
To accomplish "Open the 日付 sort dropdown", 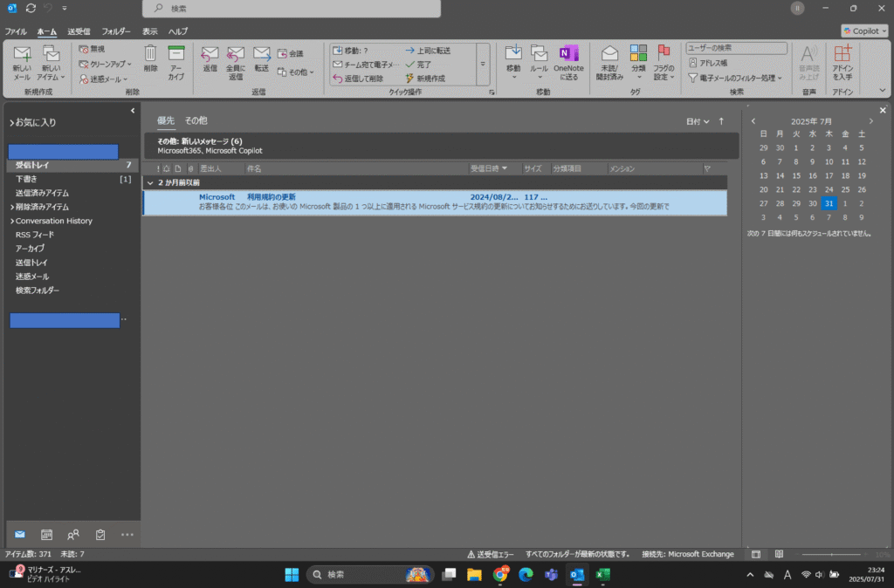I will coord(698,121).
